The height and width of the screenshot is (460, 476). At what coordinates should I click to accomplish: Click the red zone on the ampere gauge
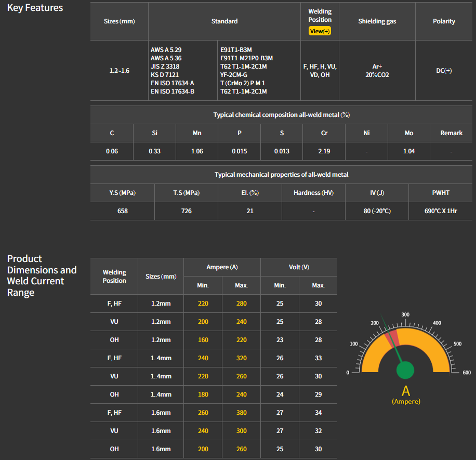pos(393,336)
